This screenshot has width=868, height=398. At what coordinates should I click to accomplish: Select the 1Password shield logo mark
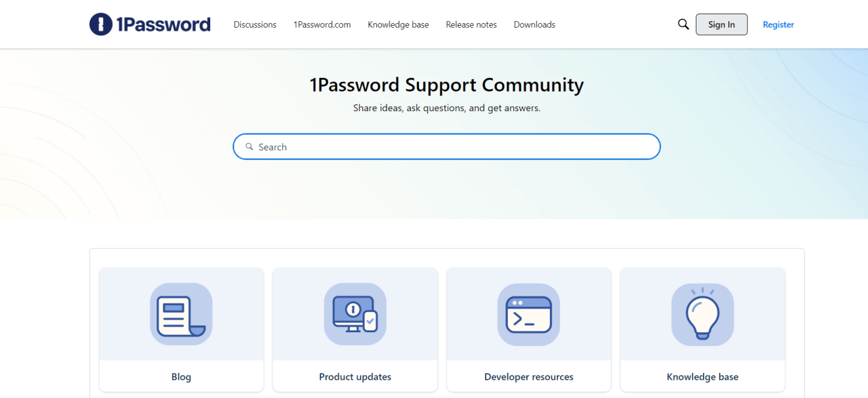point(100,24)
